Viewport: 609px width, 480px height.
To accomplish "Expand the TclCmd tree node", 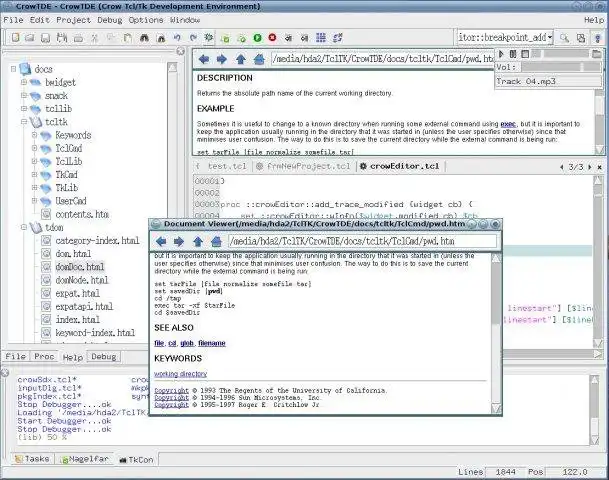I will [34, 148].
